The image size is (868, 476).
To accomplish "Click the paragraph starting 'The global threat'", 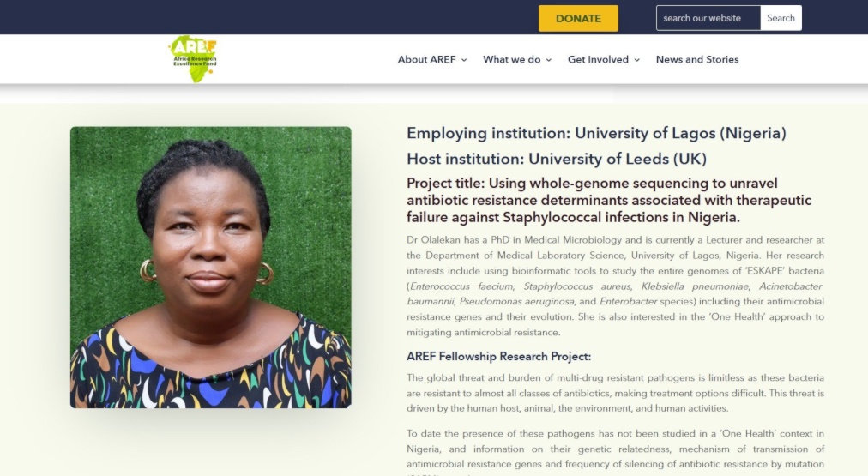I will 615,393.
